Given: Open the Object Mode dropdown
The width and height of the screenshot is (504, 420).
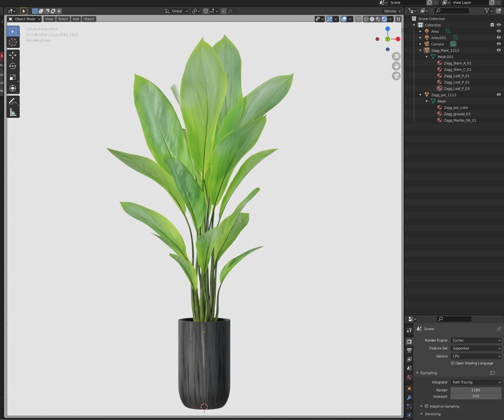Looking at the screenshot, I should click(24, 19).
